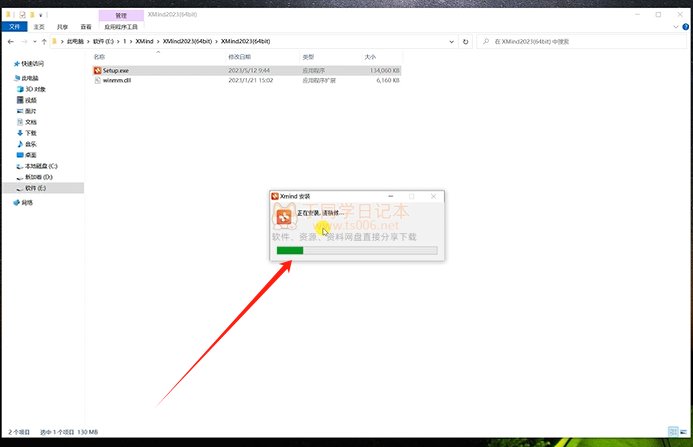Select the 2023/1/21 15:02 date cell
This screenshot has width=693, height=447.
coord(251,80)
